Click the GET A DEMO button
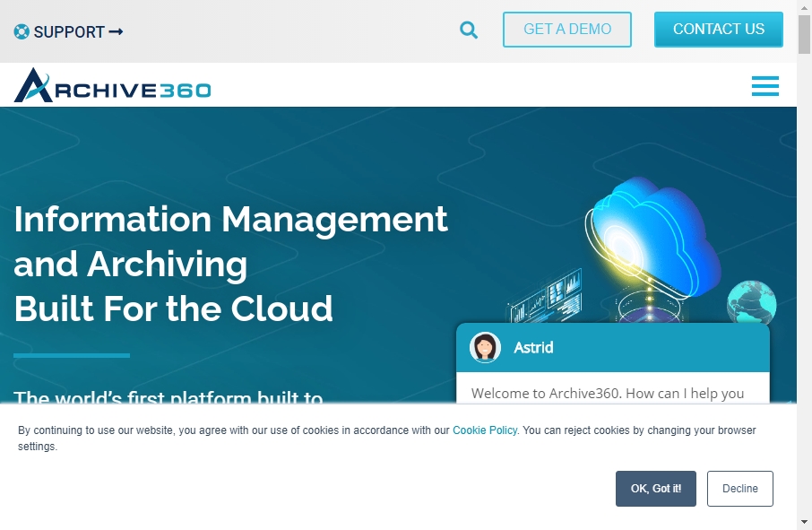This screenshot has width=812, height=530. coord(566,30)
